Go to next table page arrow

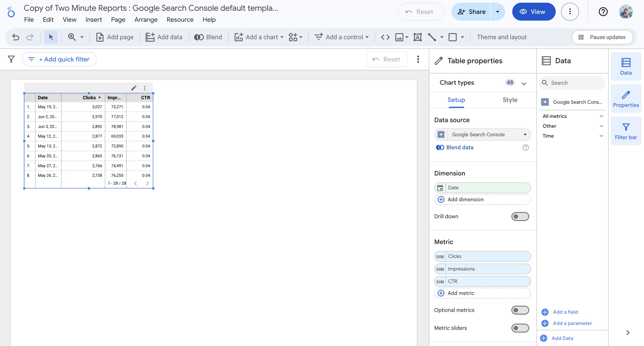[147, 183]
